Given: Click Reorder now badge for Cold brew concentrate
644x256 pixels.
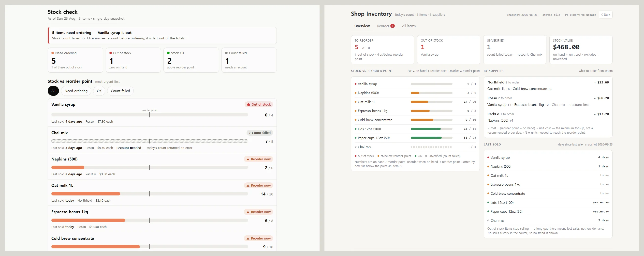Looking at the screenshot, I should 259,239.
